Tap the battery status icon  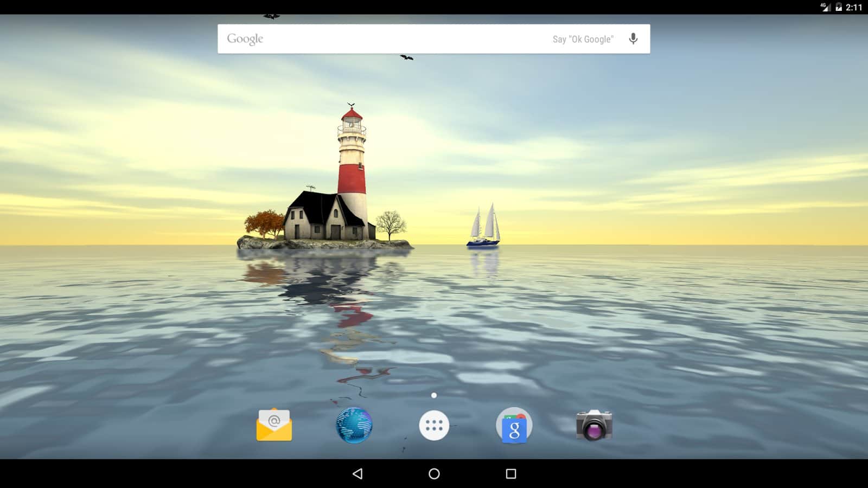(x=839, y=7)
